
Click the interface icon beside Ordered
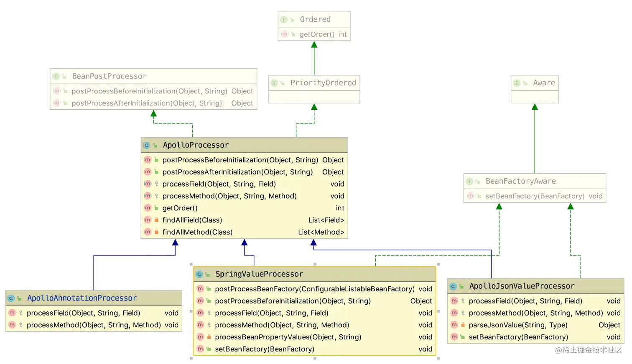pos(284,20)
